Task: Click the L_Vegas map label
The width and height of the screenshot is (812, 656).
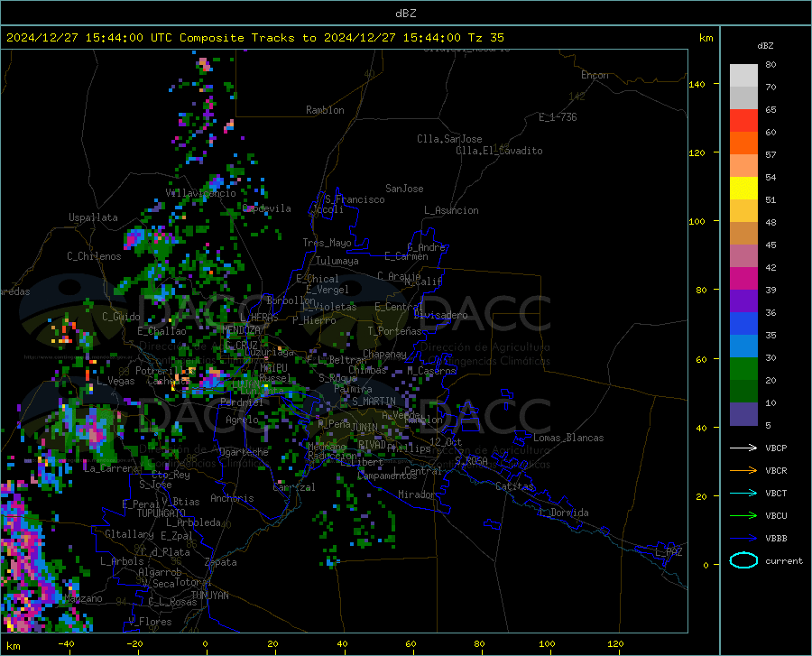Action: coord(115,381)
